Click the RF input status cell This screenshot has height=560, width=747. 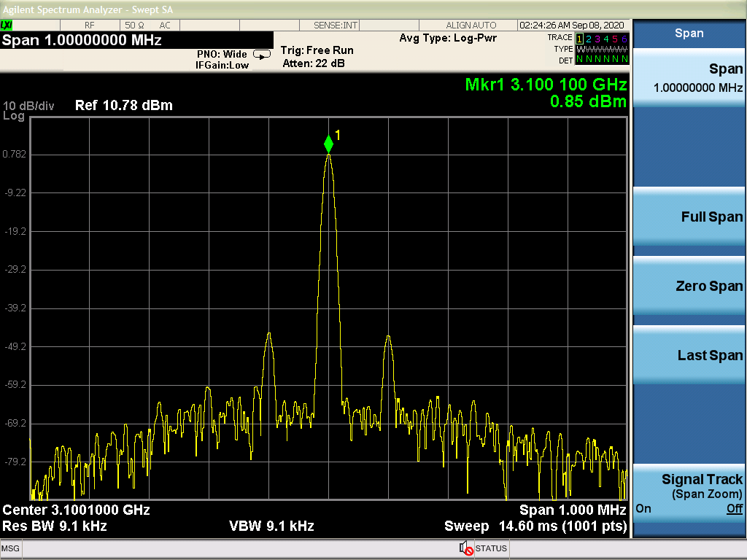tap(90, 26)
